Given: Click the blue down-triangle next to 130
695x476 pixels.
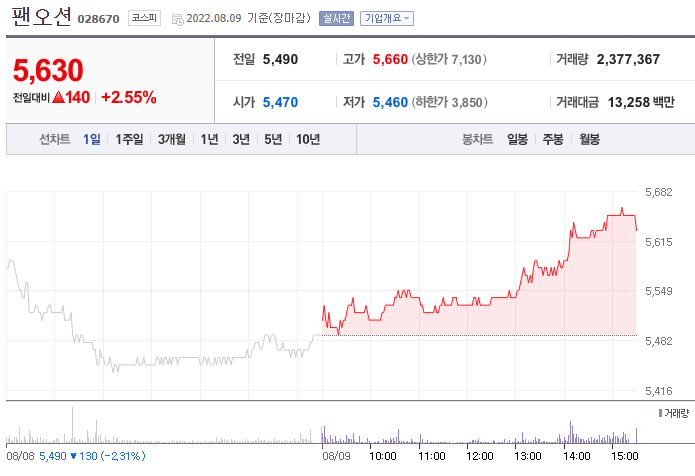Looking at the screenshot, I should [x=73, y=456].
